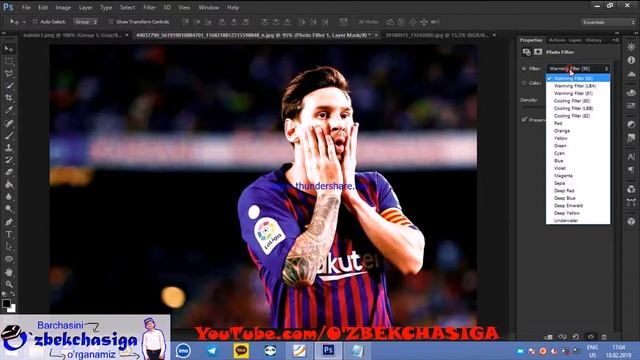Select the Pen tool
The width and height of the screenshot is (640, 360).
(x=9, y=222)
